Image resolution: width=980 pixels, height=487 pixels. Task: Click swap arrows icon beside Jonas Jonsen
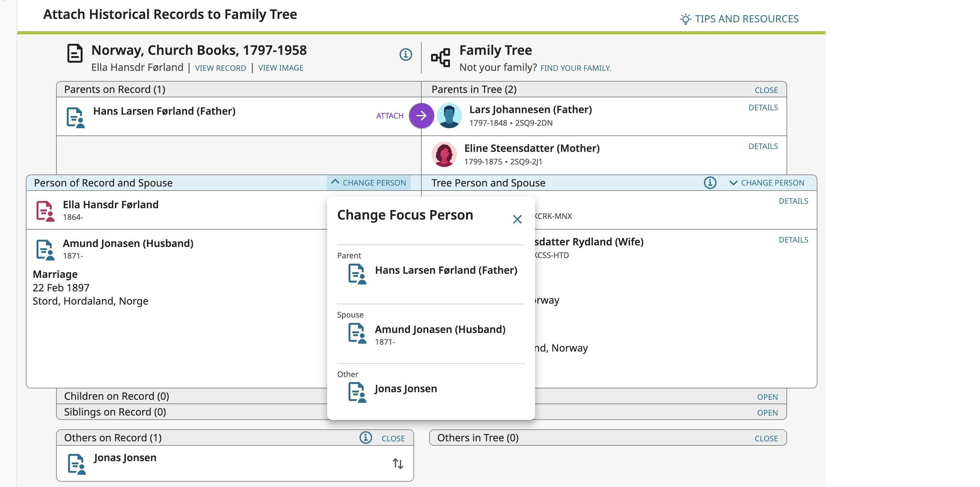398,463
